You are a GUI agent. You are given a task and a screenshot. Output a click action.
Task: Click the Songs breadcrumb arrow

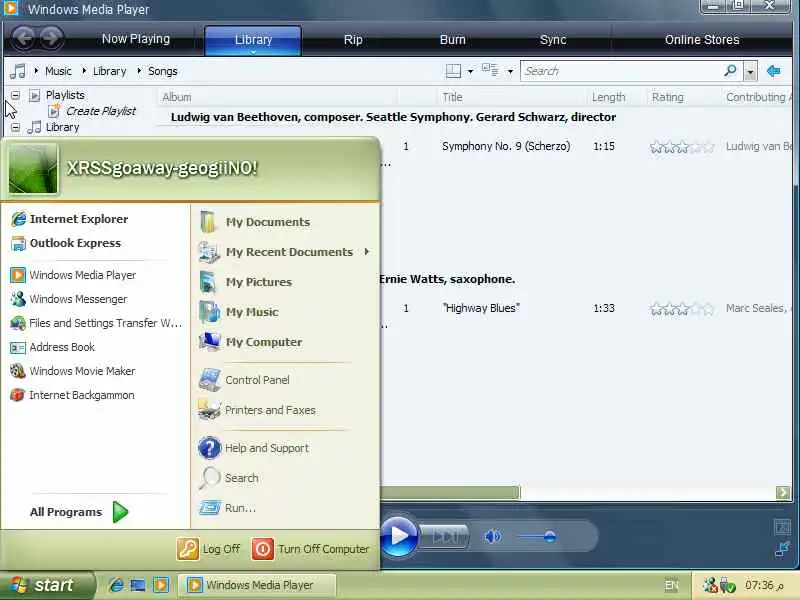point(139,70)
